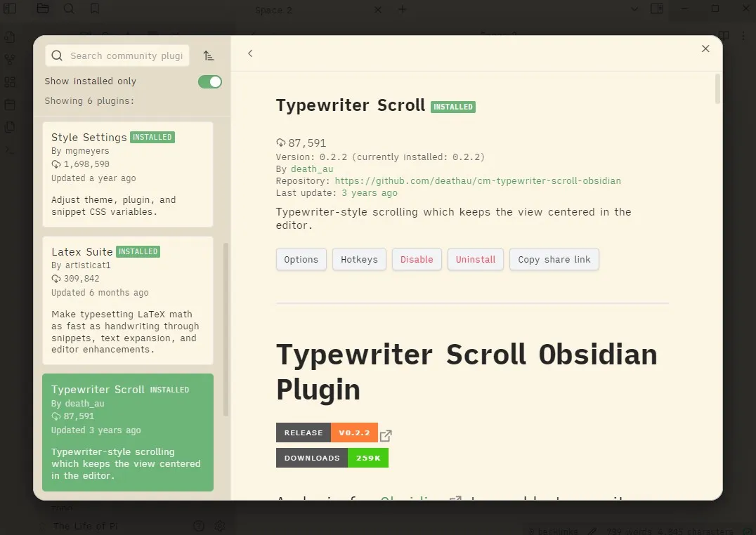
Task: Open the terminal icon at ribbon bottom
Action: pos(9,149)
